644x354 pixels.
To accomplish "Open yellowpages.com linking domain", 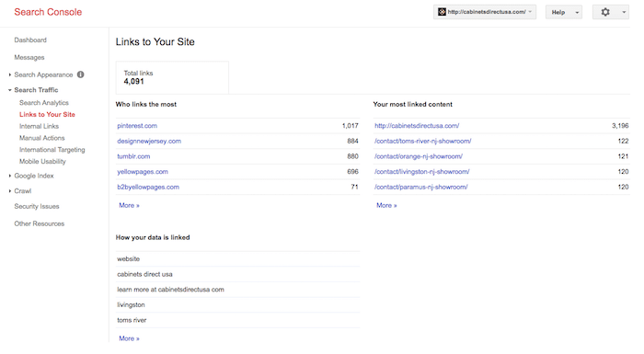I will click(x=143, y=172).
